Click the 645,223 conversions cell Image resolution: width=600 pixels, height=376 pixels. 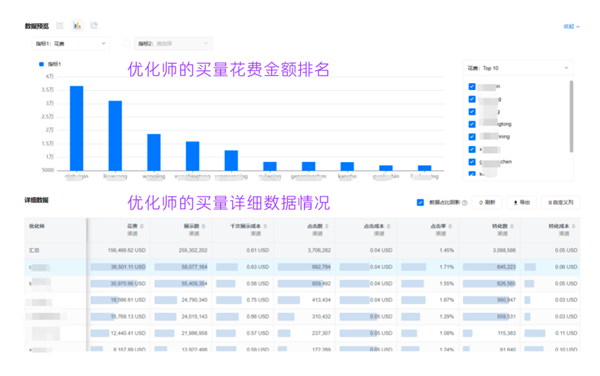click(x=506, y=267)
